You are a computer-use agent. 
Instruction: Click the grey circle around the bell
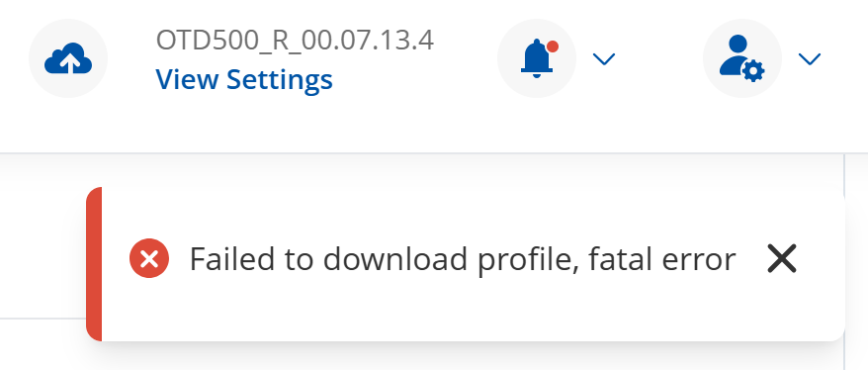pyautogui.click(x=537, y=58)
